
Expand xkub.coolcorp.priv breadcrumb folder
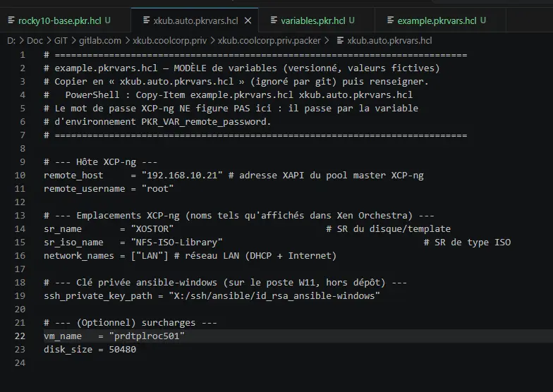(169, 41)
